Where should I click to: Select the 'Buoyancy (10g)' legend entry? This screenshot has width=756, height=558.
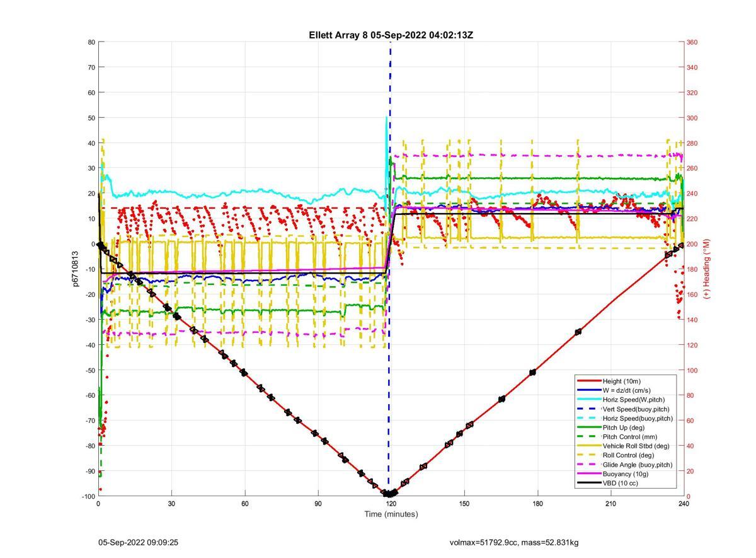tap(624, 474)
